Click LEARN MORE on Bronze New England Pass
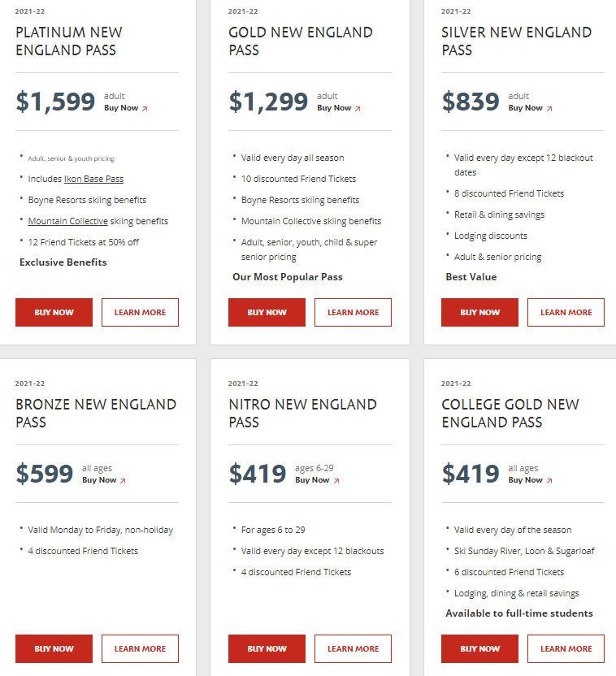 pos(140,649)
